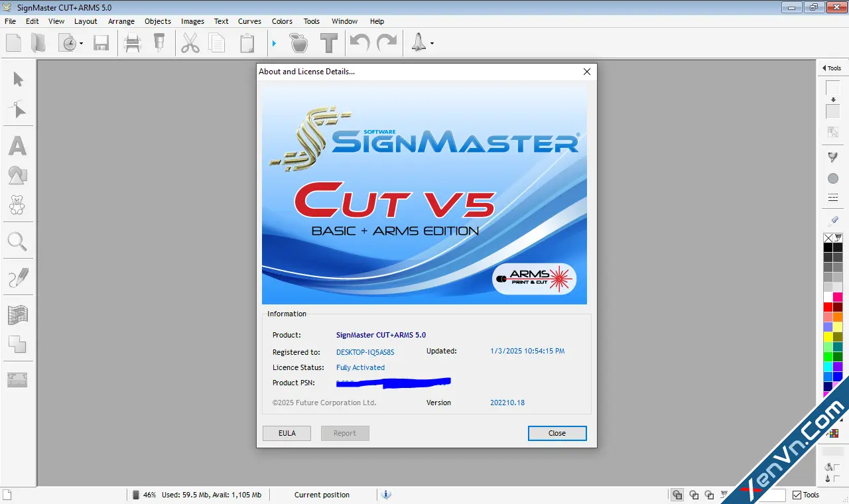
Task: Click the version number 202210.18
Action: 507,403
